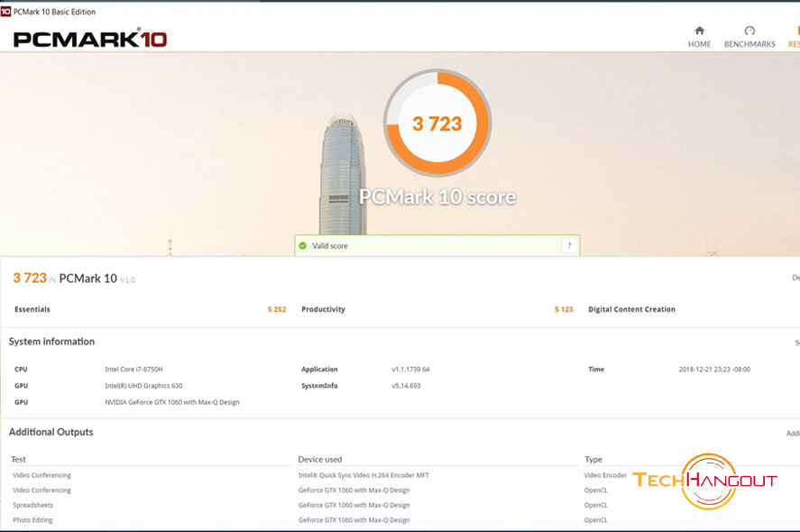Screen dimensions: 800x532
Task: Select Intel(R) UHD Graphics 630 text
Action: 143,386
